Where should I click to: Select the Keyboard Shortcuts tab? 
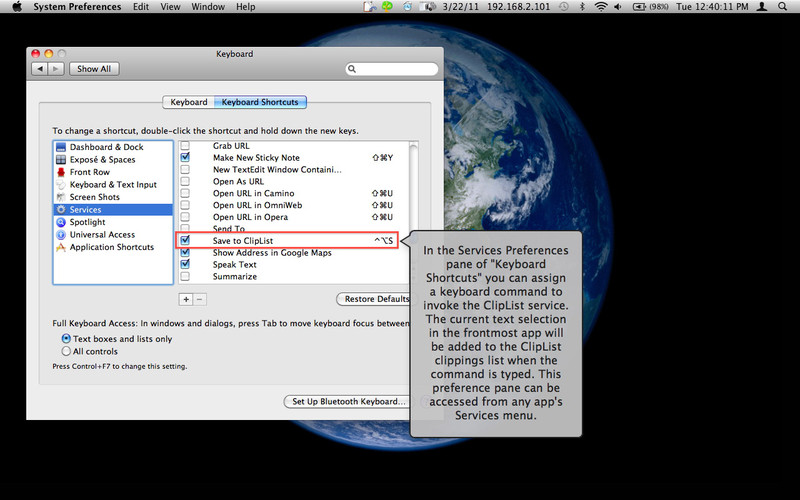260,102
